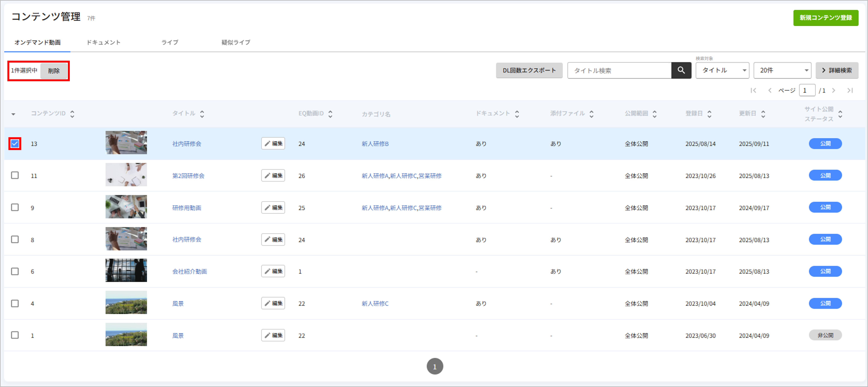
Task: Select the checkbox for content ID 11
Action: tap(15, 175)
